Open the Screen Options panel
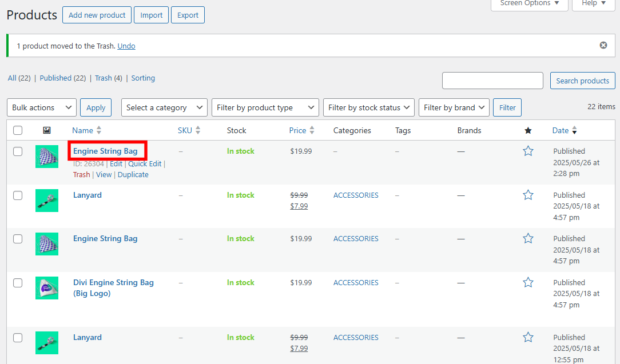This screenshot has width=620, height=364. [x=528, y=5]
